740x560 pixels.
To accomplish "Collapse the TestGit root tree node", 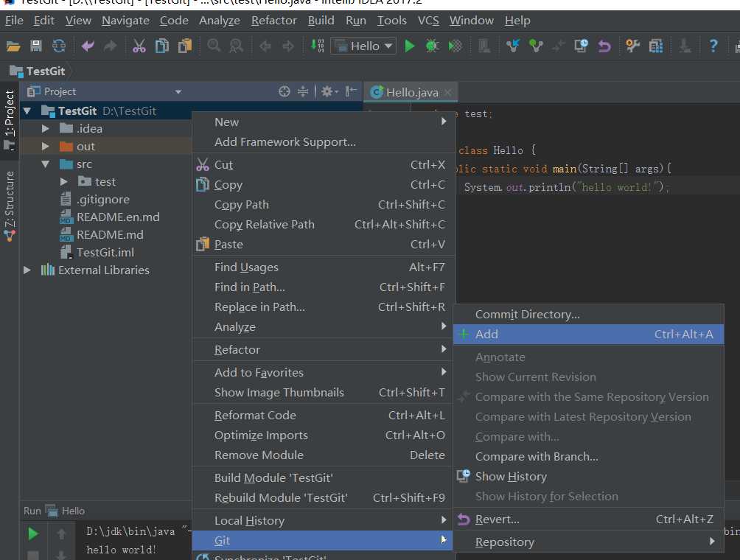I will pyautogui.click(x=27, y=111).
